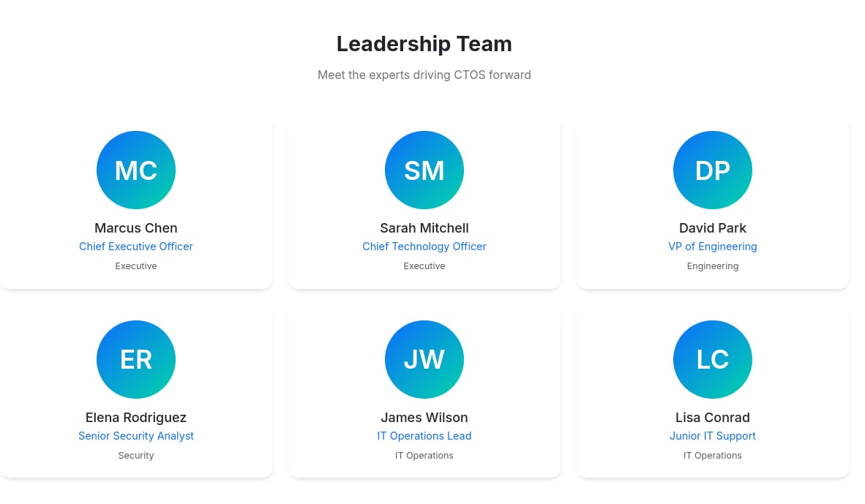Click the Chief Technology Officer title
Screen dimensions: 865x504
pos(424,247)
